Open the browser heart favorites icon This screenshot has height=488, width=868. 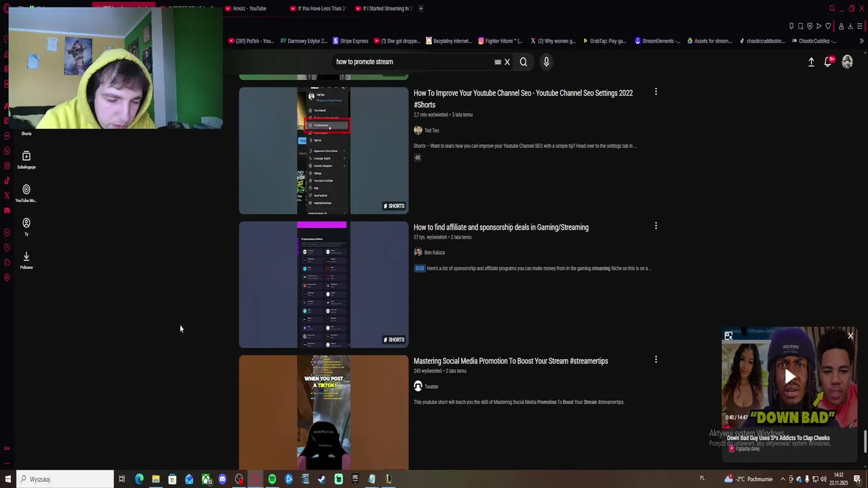point(828,26)
